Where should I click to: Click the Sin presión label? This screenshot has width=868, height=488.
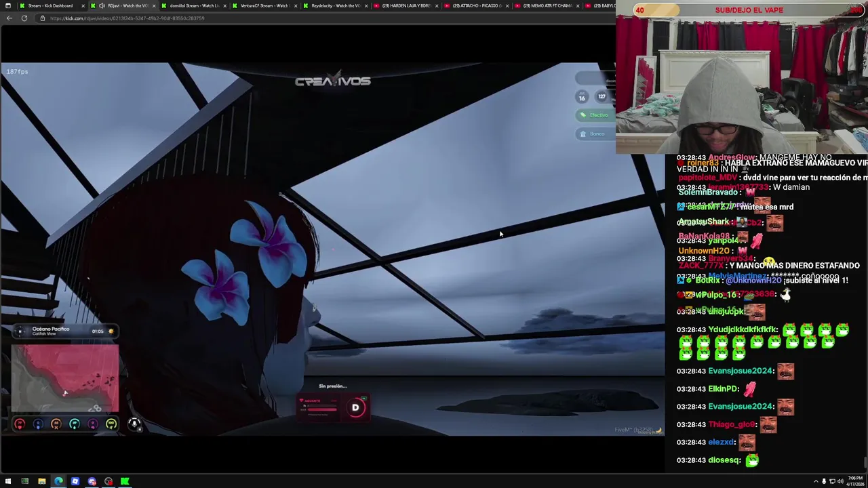coord(332,386)
